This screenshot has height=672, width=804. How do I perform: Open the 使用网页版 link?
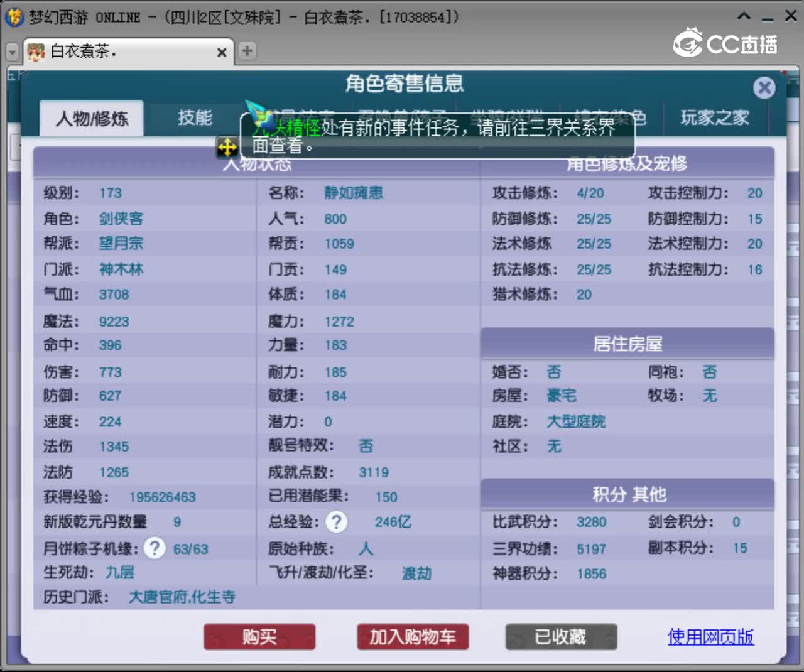click(x=710, y=637)
